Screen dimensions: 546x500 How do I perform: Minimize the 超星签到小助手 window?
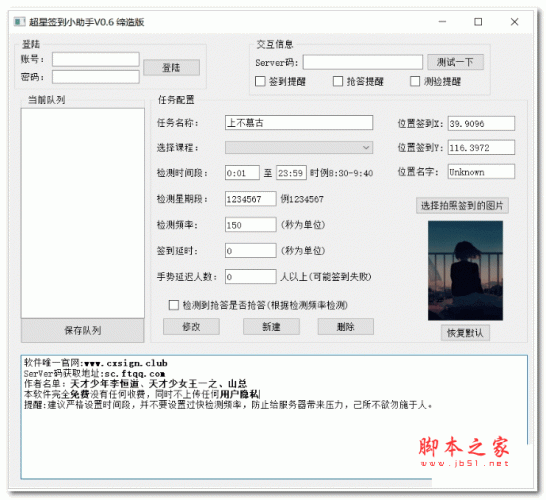tap(442, 22)
